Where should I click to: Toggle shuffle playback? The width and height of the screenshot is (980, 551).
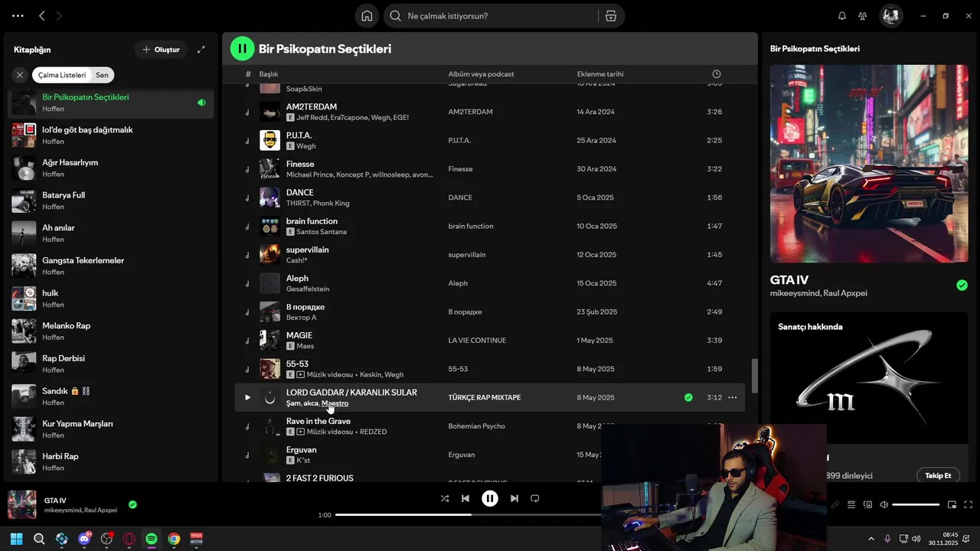coord(445,498)
